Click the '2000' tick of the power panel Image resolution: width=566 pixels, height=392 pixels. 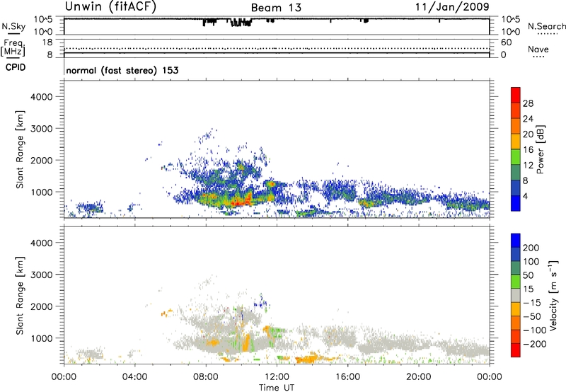point(42,160)
